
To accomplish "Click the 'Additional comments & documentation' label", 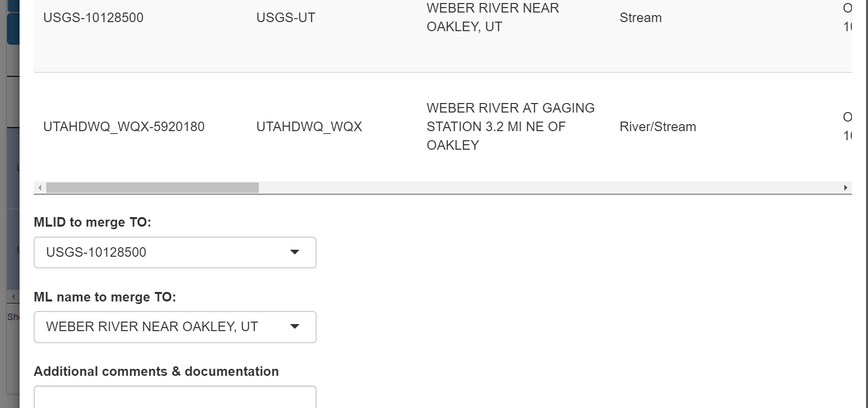I will click(x=156, y=371).
